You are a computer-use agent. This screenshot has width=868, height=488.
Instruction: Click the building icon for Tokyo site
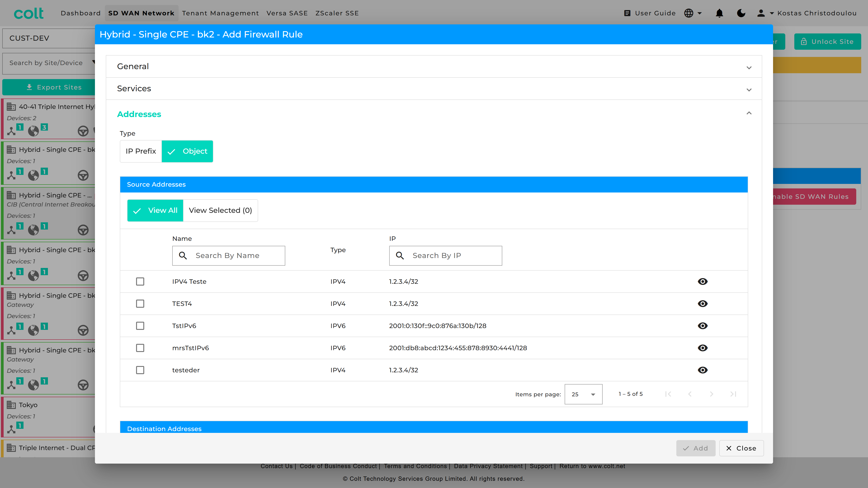(x=12, y=405)
